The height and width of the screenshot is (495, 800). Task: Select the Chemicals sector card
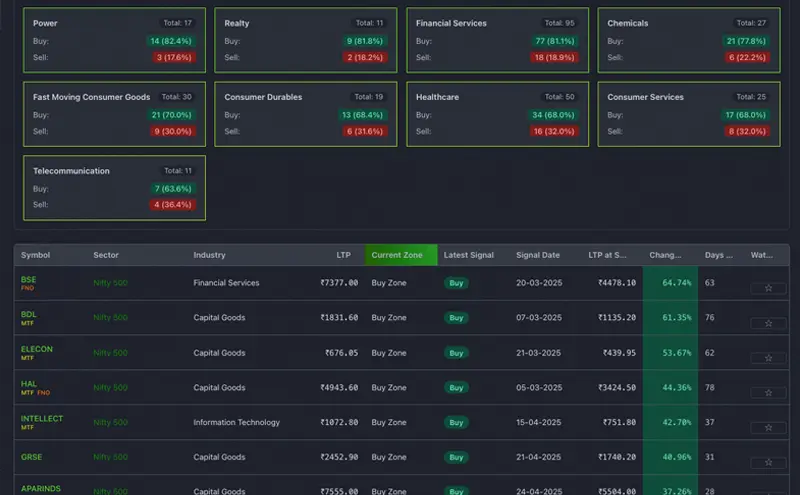pos(689,40)
